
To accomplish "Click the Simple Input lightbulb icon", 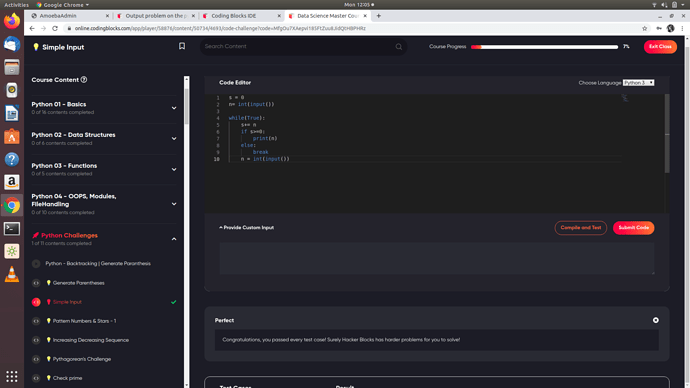I will [x=36, y=47].
